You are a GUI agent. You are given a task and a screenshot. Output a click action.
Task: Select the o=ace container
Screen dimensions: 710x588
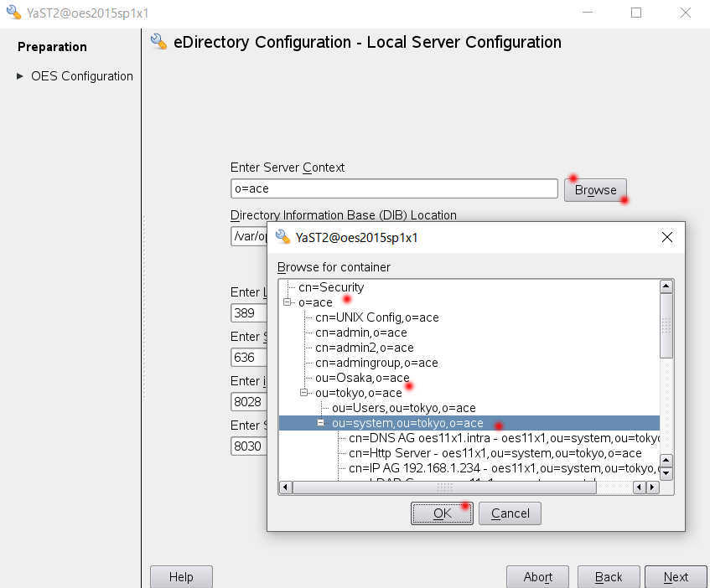(315, 302)
